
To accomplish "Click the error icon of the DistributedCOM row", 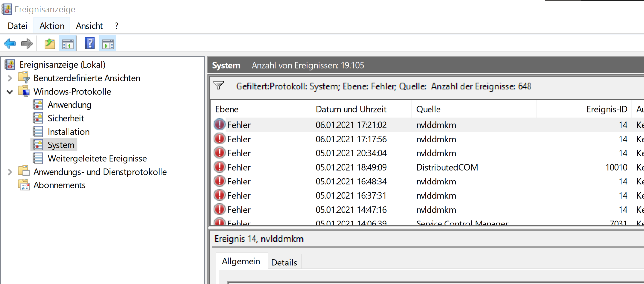I will [219, 167].
